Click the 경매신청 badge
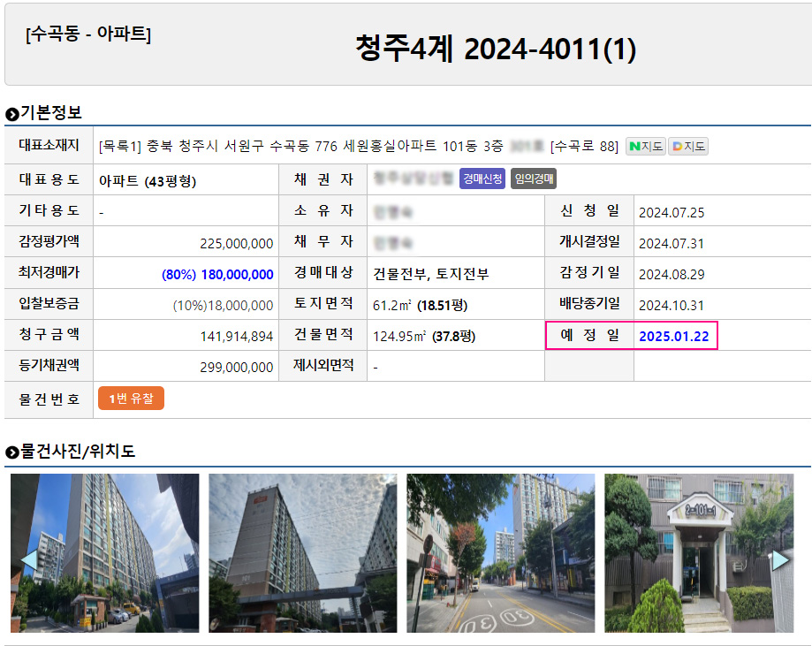812x646 pixels. (x=482, y=179)
